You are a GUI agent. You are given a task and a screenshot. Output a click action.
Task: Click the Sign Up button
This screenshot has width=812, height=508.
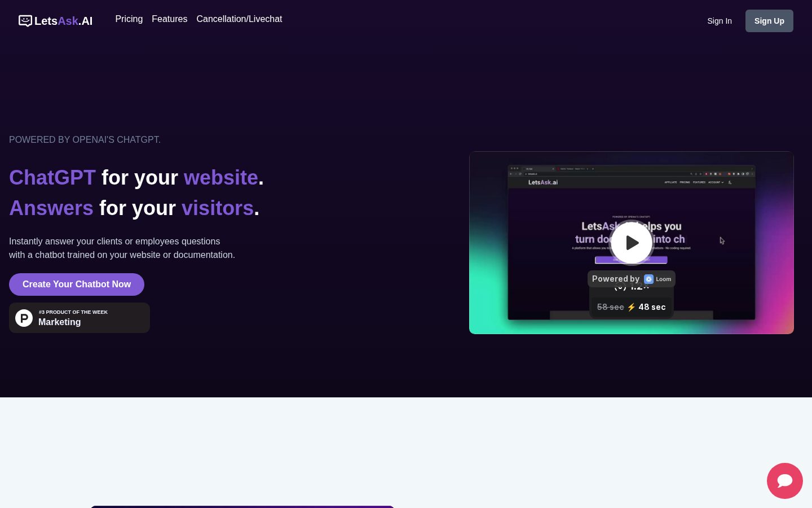769,21
